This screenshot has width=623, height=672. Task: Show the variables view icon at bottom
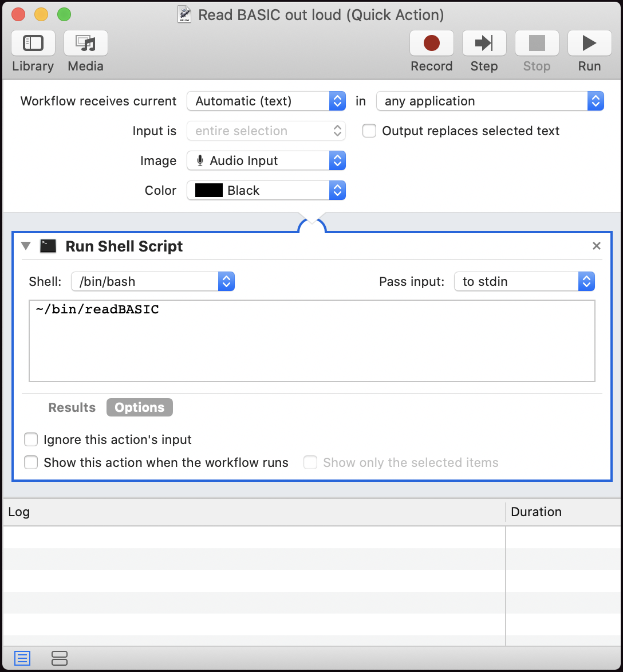pos(60,658)
